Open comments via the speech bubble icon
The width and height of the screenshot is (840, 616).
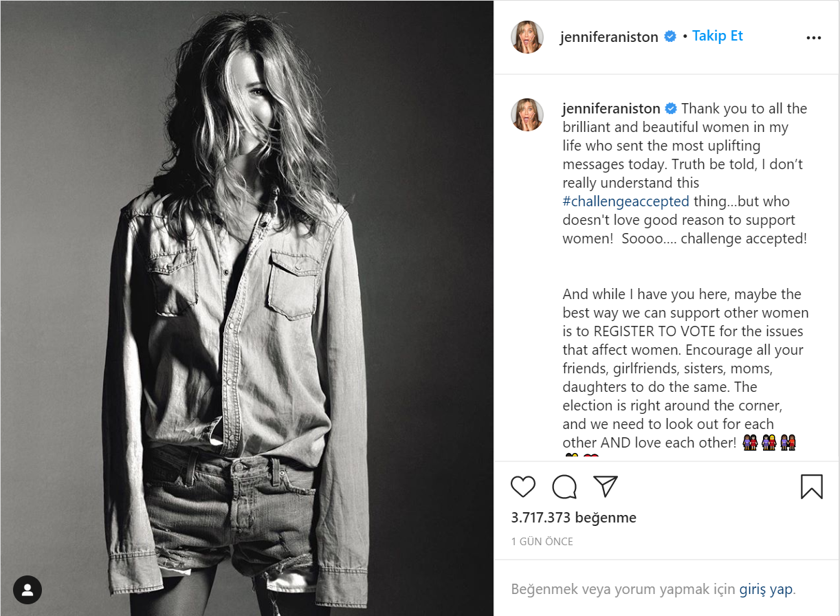coord(564,487)
